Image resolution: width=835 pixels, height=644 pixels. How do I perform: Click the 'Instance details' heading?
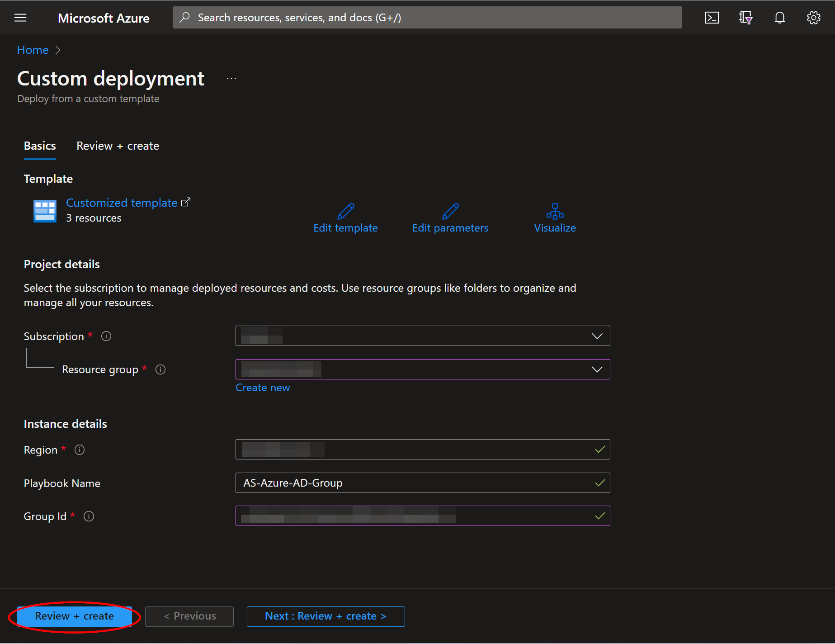tap(66, 424)
